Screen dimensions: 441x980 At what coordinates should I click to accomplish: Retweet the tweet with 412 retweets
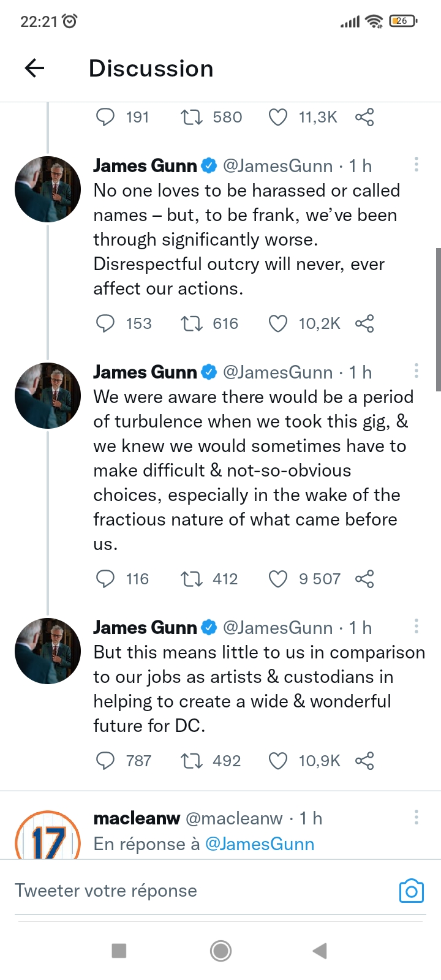click(x=192, y=579)
